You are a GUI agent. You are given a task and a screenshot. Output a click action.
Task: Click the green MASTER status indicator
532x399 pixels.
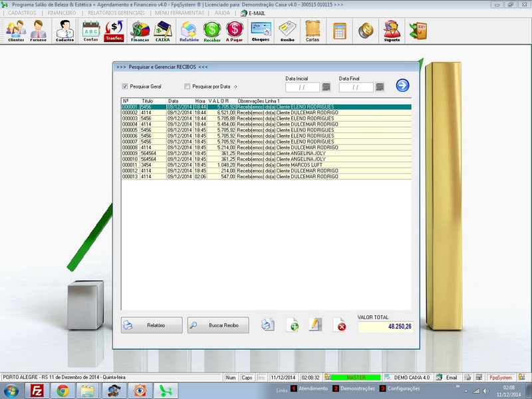coord(356,377)
